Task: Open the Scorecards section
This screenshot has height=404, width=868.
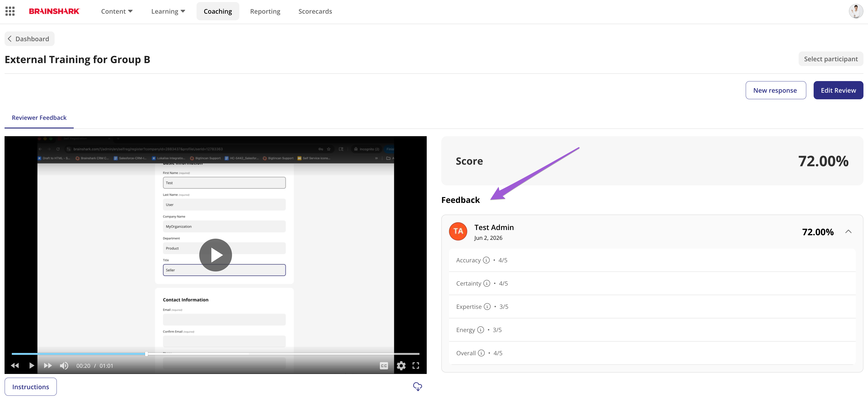Action: tap(315, 11)
